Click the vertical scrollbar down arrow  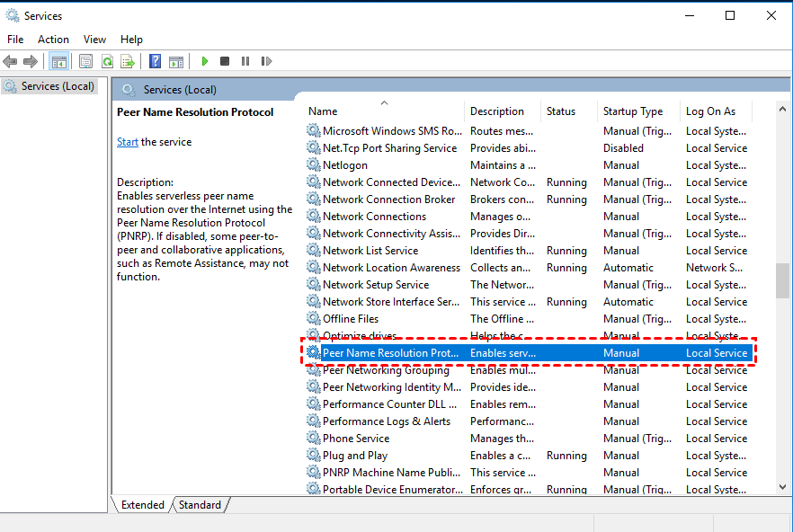coord(783,486)
